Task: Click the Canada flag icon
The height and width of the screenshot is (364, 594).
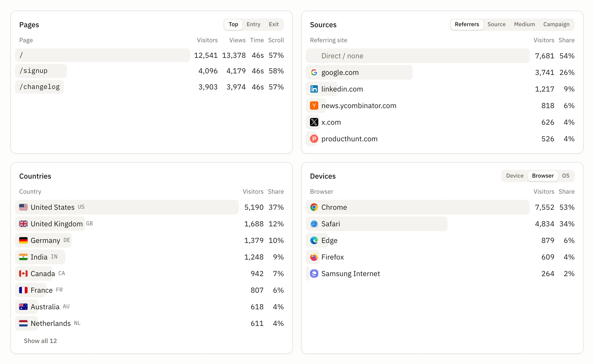Action: [23, 274]
